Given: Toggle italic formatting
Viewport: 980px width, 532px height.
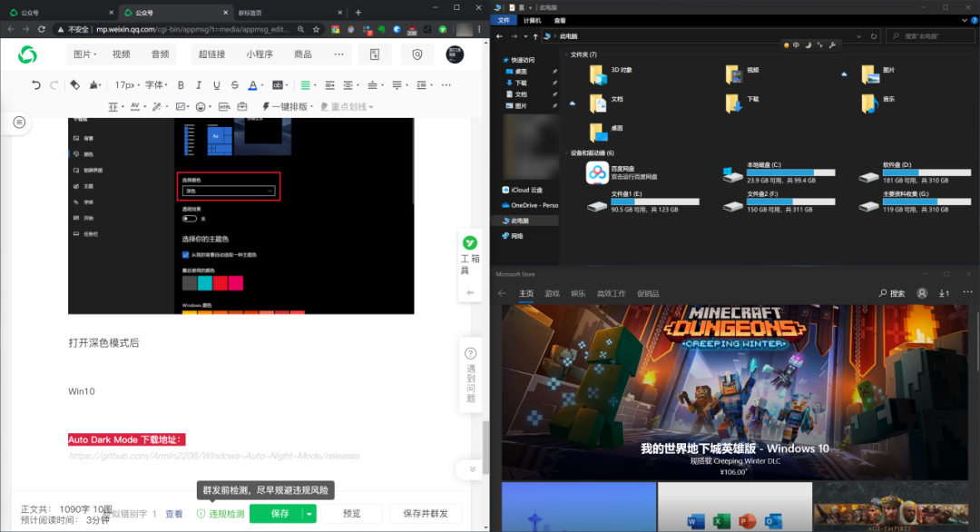Looking at the screenshot, I should [199, 85].
